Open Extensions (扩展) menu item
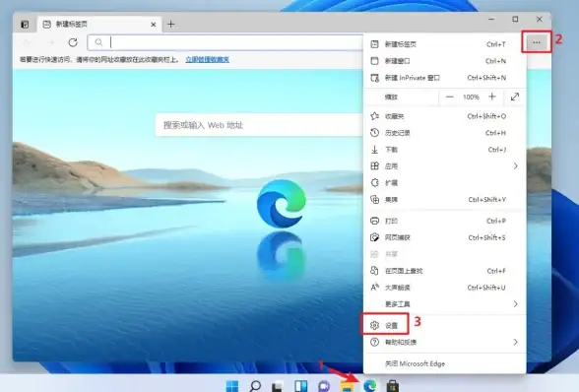579x392 pixels. pyautogui.click(x=445, y=183)
